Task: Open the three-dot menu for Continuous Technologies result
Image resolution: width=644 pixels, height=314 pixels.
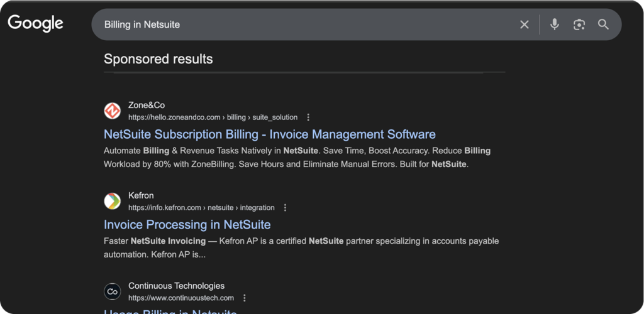Action: click(x=245, y=298)
